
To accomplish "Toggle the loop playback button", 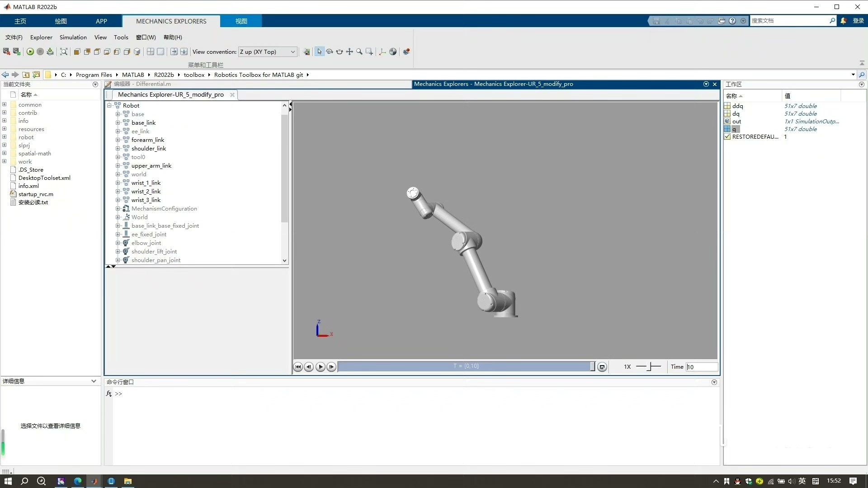I will [x=602, y=367].
